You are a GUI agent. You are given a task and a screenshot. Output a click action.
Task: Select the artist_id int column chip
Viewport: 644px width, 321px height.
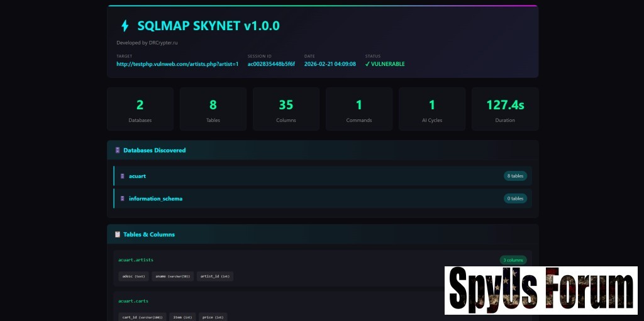point(215,276)
